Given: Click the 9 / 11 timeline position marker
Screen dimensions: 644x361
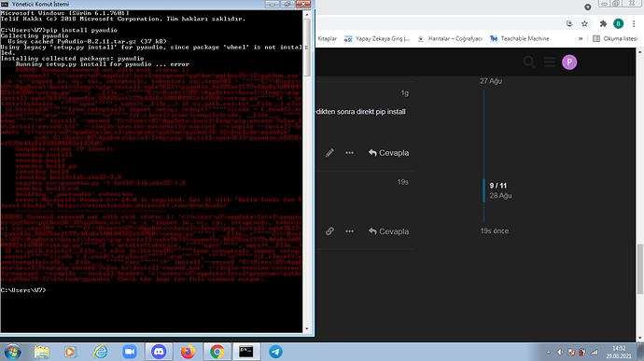Looking at the screenshot, I should [497, 186].
